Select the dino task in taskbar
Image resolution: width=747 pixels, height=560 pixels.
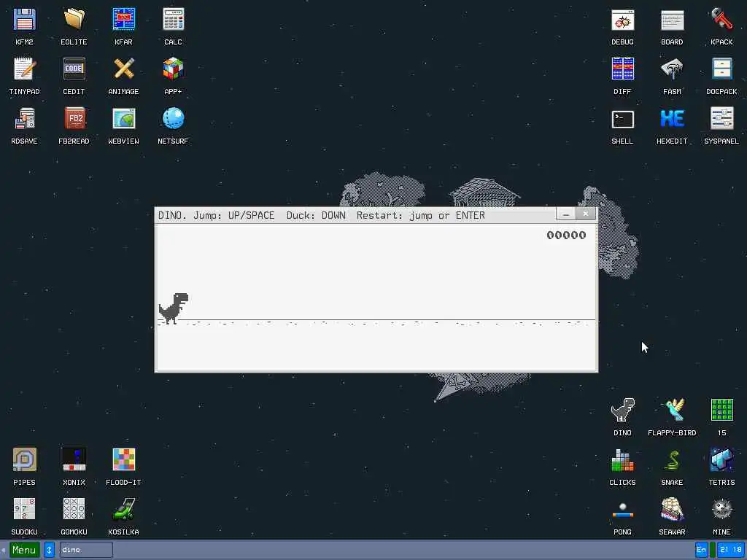(86, 550)
